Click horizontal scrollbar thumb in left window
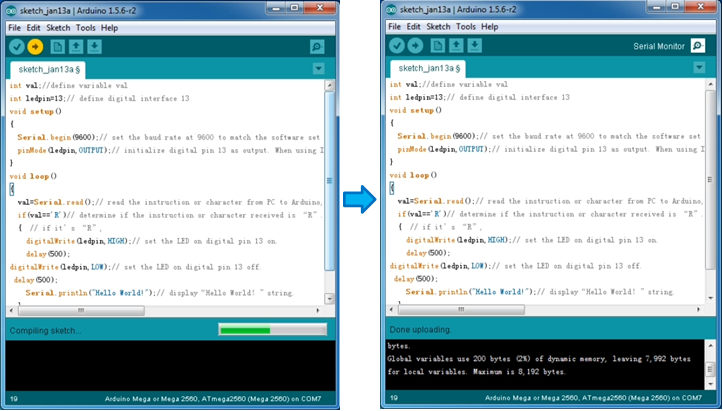The width and height of the screenshot is (723, 411). tap(81, 310)
